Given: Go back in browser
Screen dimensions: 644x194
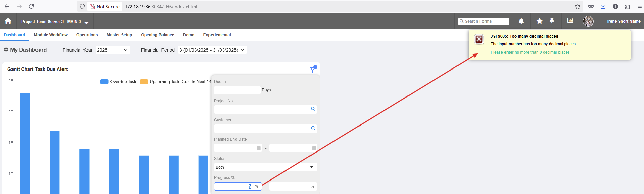Looking at the screenshot, I should tap(7, 6).
